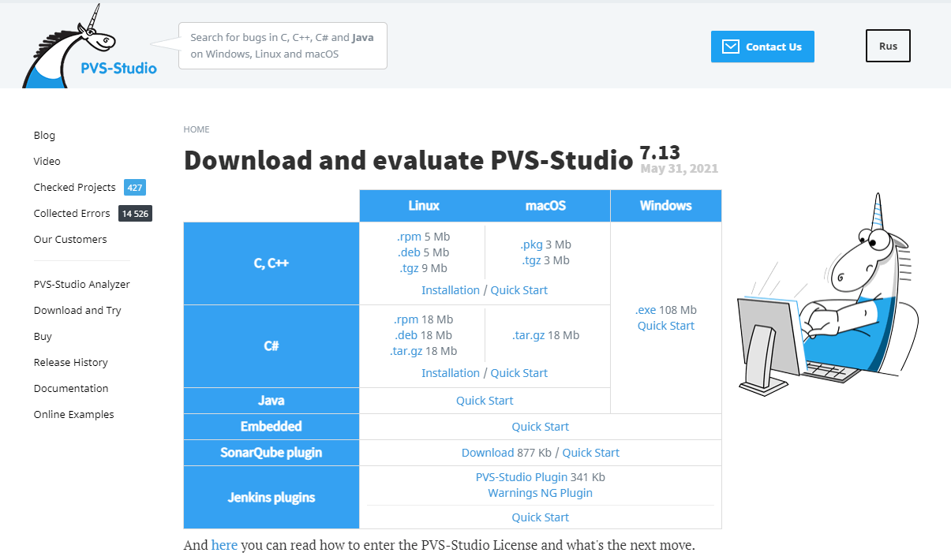Download the C, C++ macOS .tgz archive
The height and width of the screenshot is (560, 951).
point(533,260)
